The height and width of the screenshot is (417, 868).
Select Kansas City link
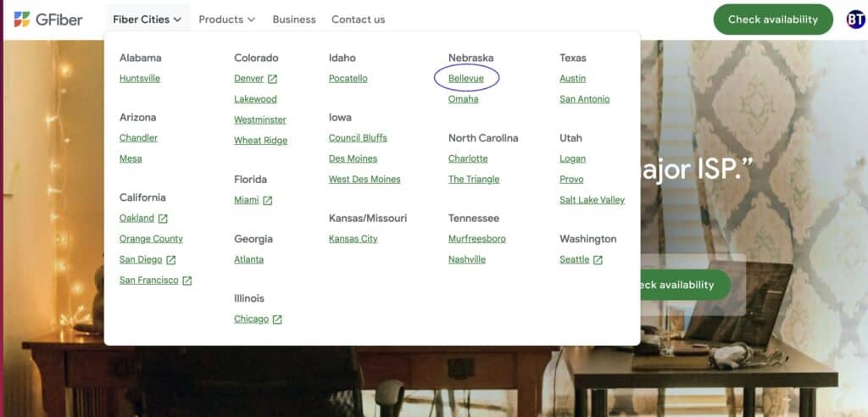(x=353, y=239)
